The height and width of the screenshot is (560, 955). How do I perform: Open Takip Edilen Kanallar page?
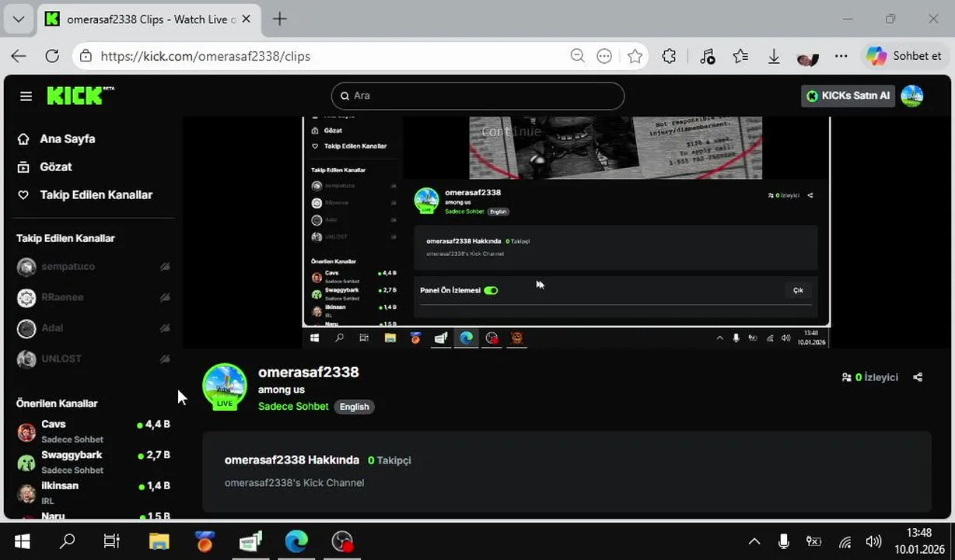[x=96, y=195]
